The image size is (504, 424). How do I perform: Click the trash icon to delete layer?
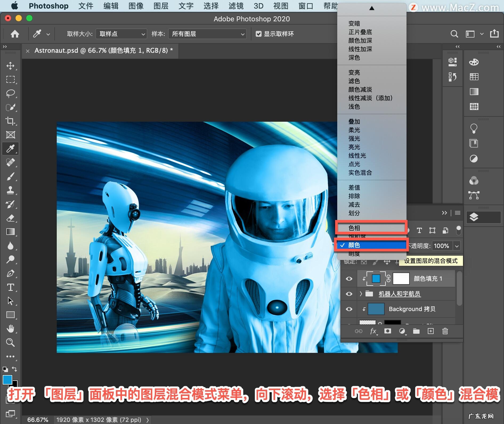tap(445, 331)
